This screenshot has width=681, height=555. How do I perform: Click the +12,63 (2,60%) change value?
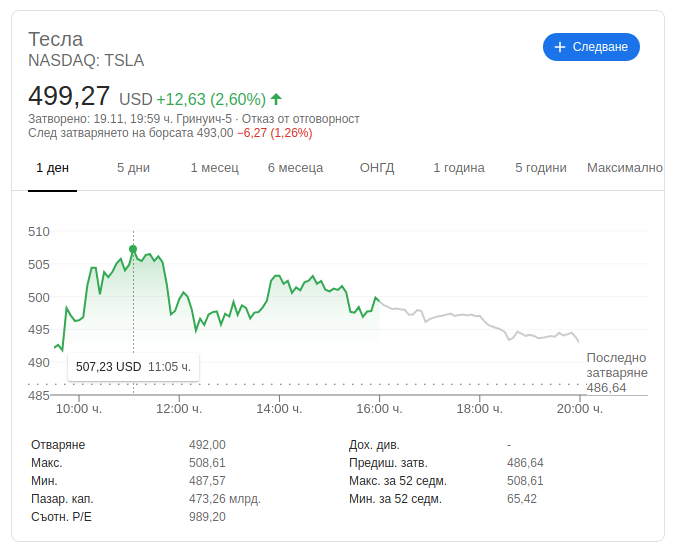coord(211,99)
